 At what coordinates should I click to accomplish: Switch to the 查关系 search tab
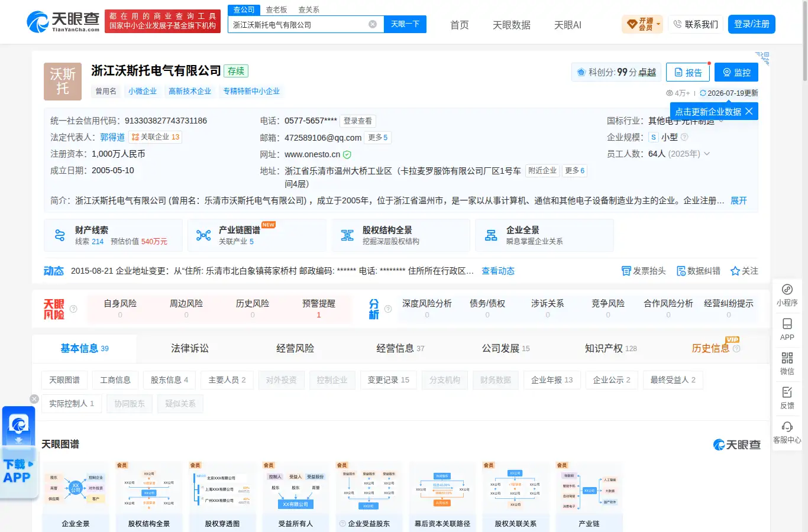(309, 9)
